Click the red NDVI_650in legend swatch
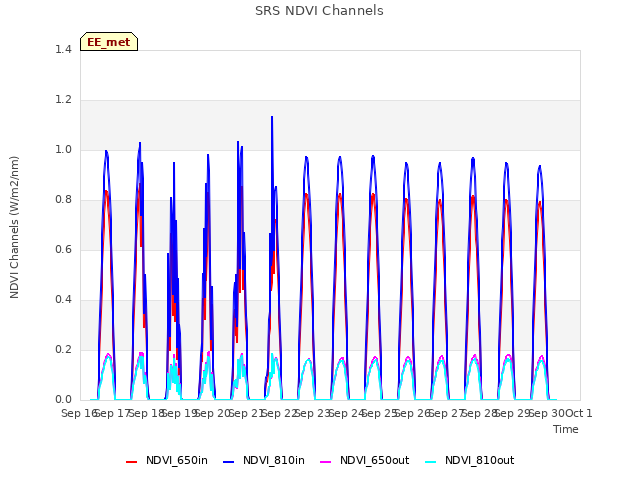The image size is (640, 480). pyautogui.click(x=131, y=462)
